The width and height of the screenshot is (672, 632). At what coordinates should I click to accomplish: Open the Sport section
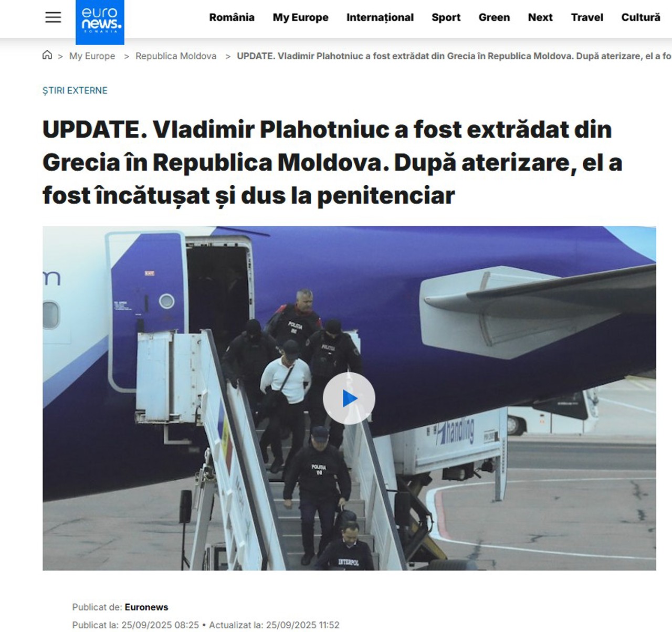[x=446, y=17]
